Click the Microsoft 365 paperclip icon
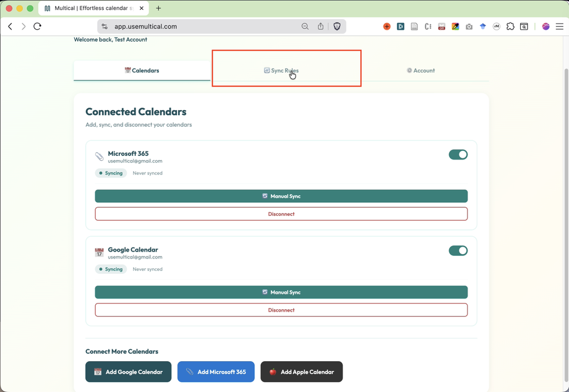The height and width of the screenshot is (392, 569). pyautogui.click(x=99, y=156)
